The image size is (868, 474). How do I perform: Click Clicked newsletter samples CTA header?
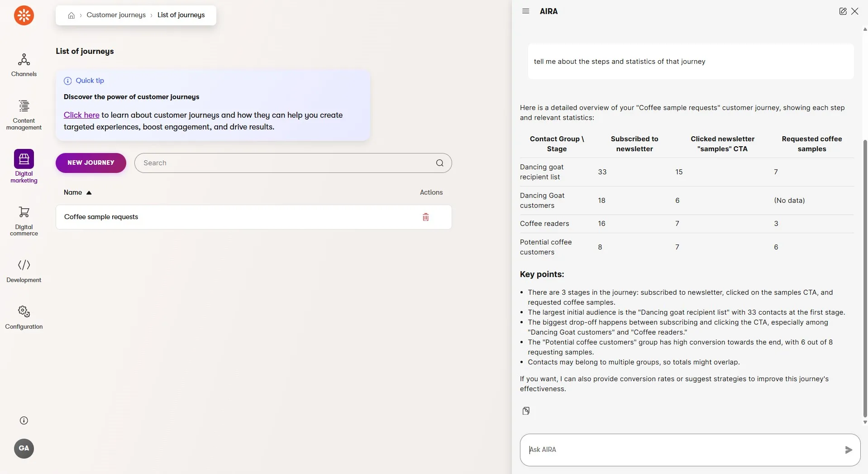click(x=722, y=144)
